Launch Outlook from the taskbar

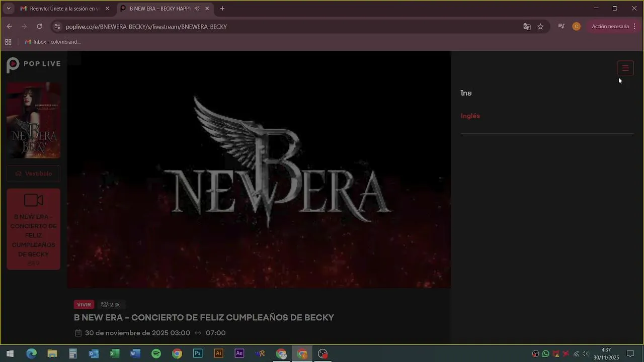[94, 353]
